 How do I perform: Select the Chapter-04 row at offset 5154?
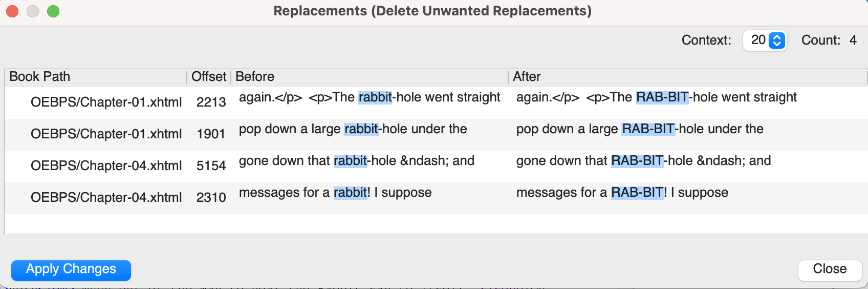click(106, 166)
